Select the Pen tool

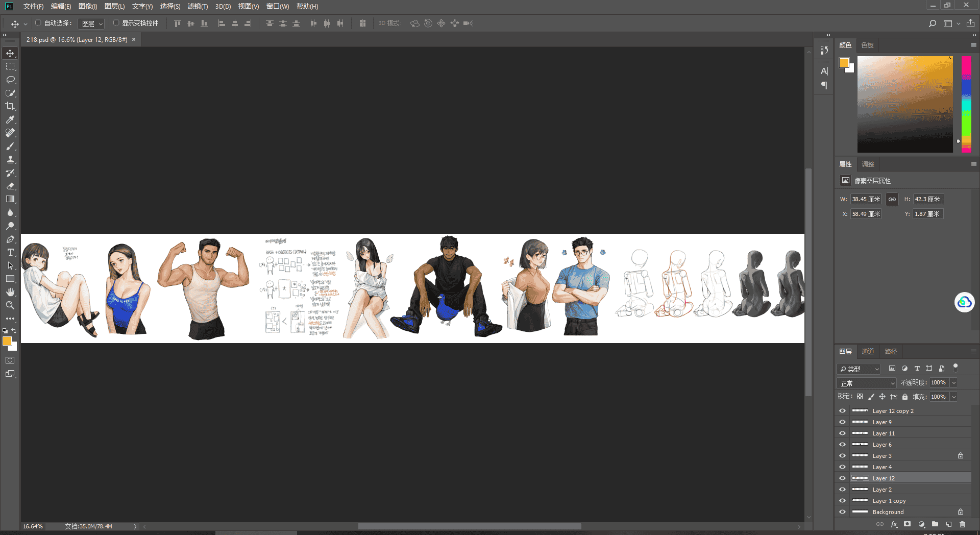coord(10,239)
